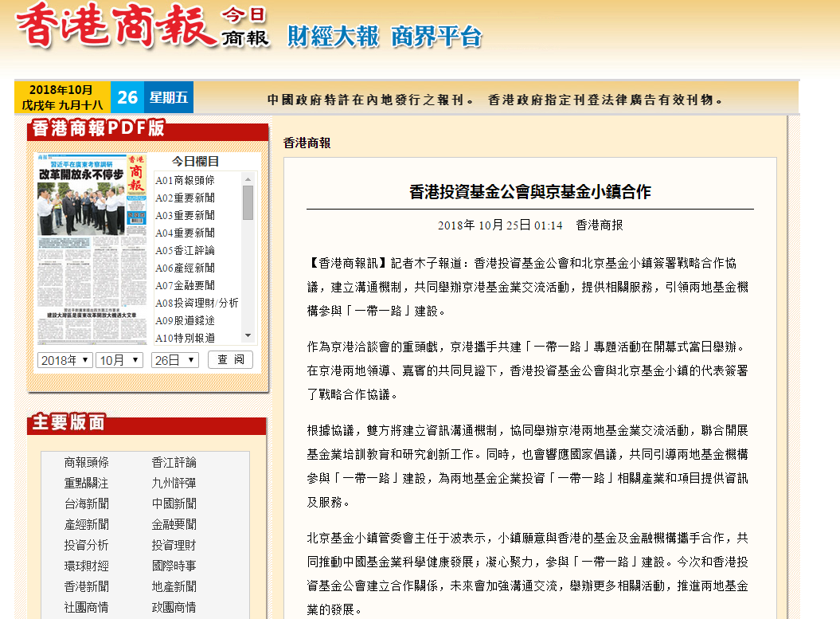840x619 pixels.
Task: Select A04重要新聞 in the section list
Action: pyautogui.click(x=185, y=233)
